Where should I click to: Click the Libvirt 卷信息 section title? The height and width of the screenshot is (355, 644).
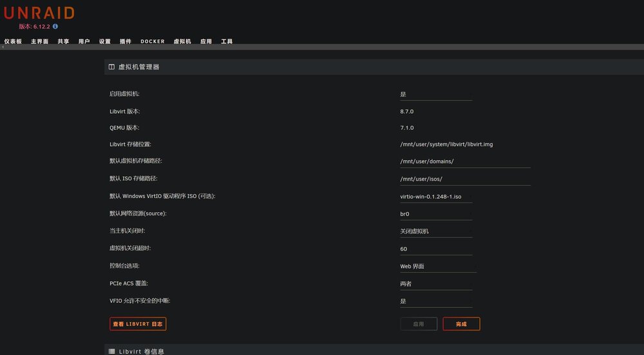click(142, 351)
